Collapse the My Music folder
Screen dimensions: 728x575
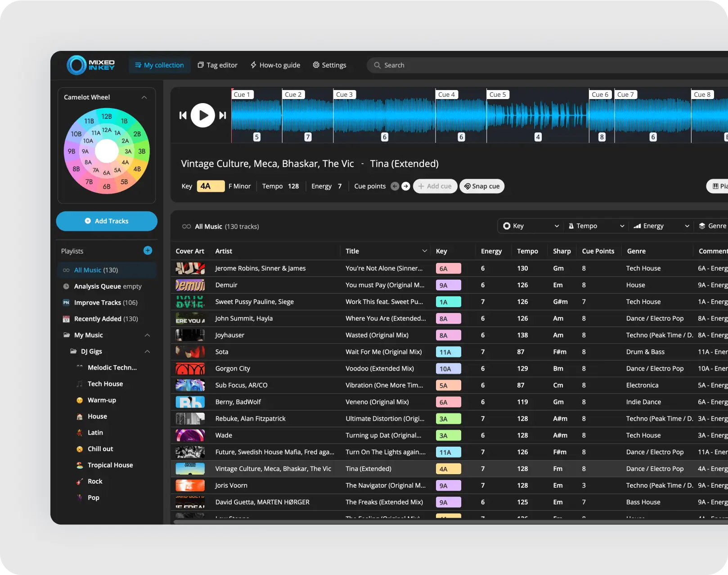(x=147, y=335)
